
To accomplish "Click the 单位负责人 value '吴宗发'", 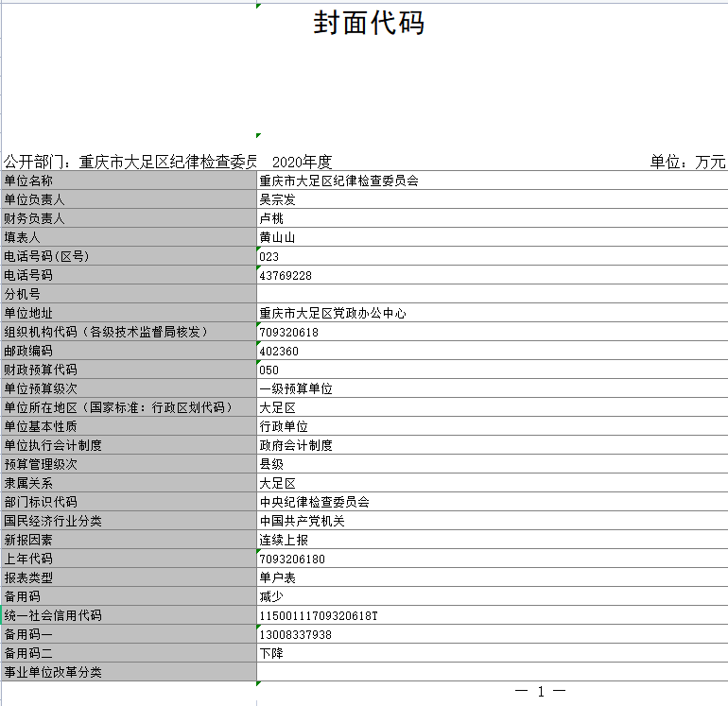I will (278, 199).
